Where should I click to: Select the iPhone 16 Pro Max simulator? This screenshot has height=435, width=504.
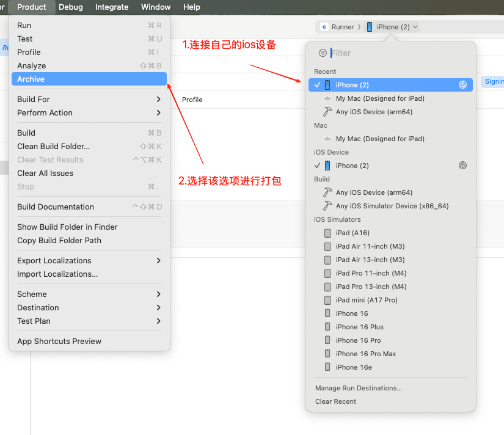coord(390,354)
